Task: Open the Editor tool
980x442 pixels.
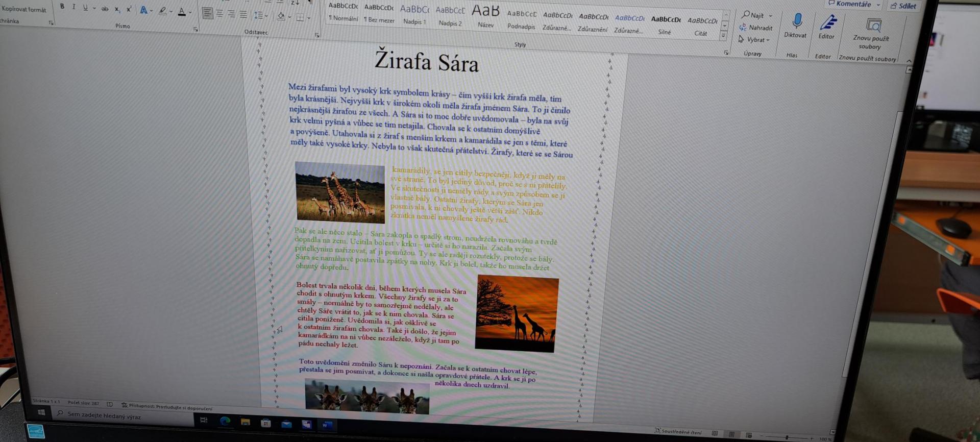Action: 827,27
